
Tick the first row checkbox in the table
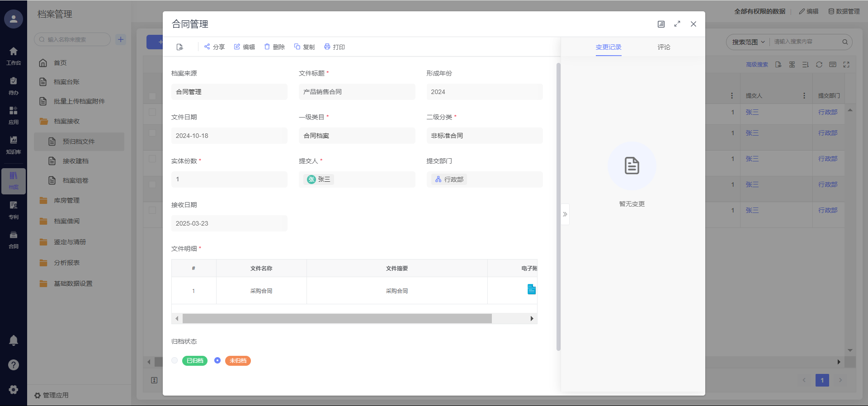(x=152, y=112)
